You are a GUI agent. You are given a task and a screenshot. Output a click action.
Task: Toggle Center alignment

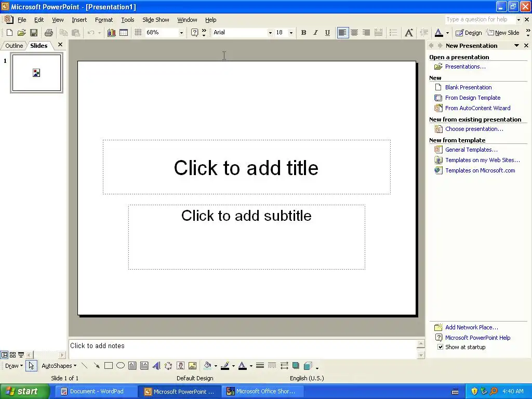click(354, 33)
